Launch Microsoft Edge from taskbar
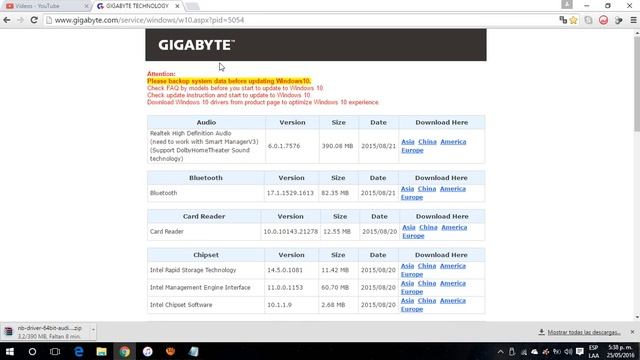Viewport: 640px width, 360px height. [x=78, y=351]
